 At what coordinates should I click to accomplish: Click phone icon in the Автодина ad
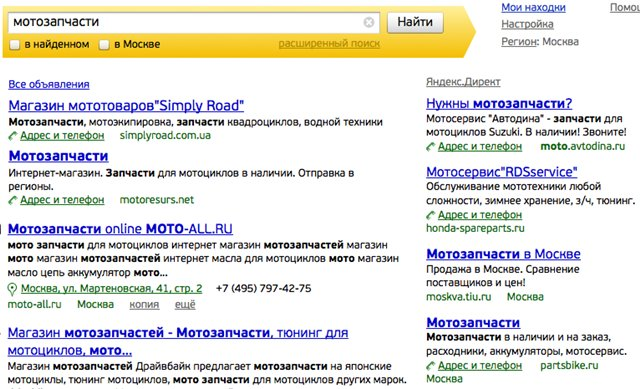click(431, 147)
